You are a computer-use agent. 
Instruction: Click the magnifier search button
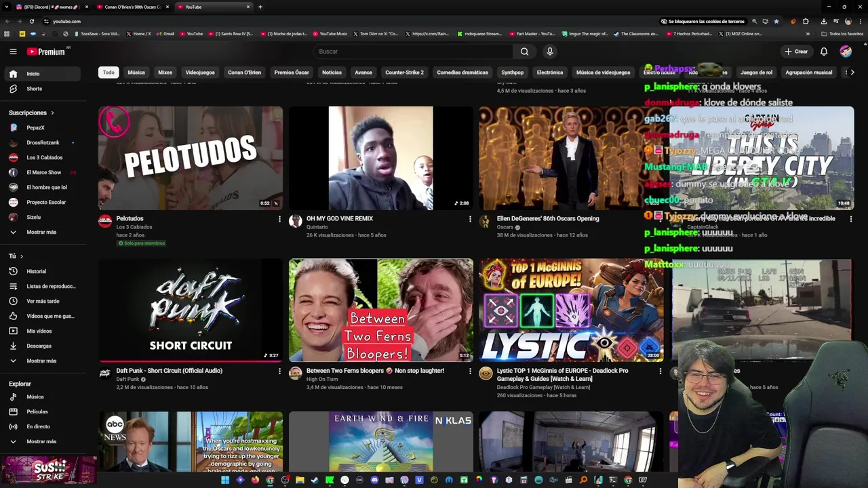tap(524, 52)
